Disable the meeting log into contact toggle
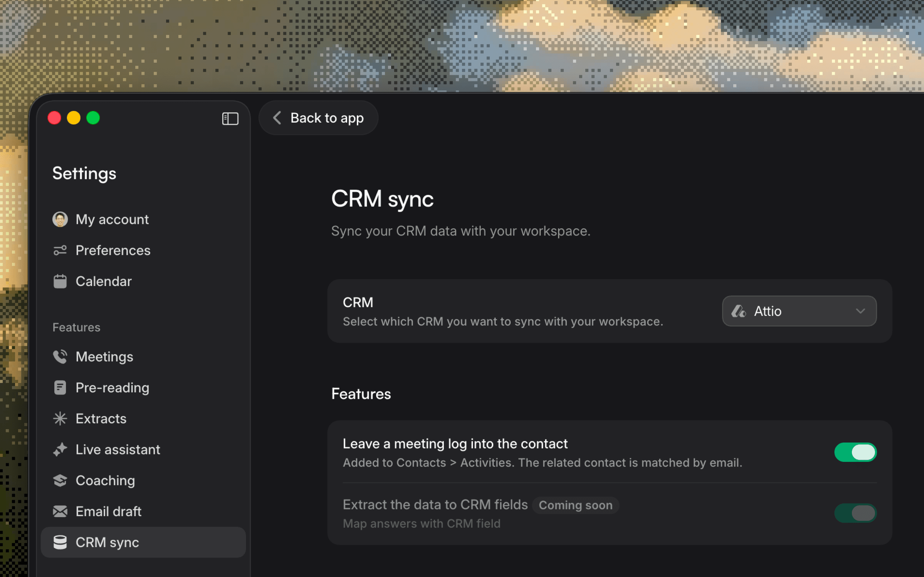Screen dimensions: 924x577 [x=855, y=452]
